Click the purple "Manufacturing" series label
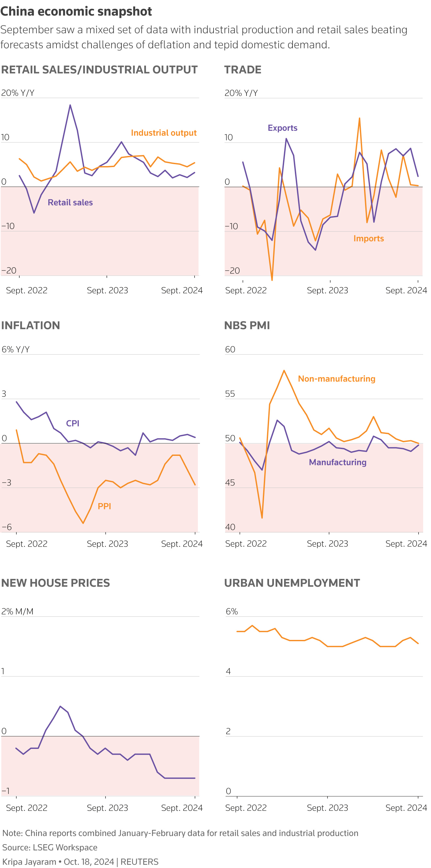 point(337,462)
